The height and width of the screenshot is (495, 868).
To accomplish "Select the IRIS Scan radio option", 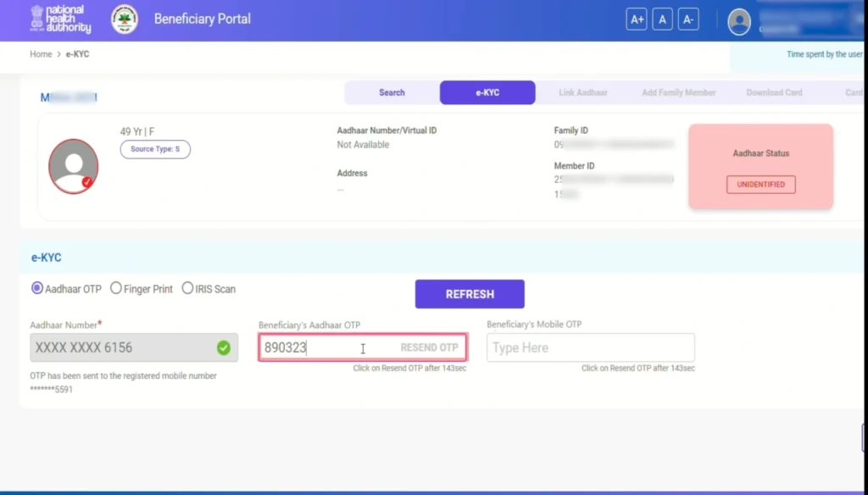I will coord(187,288).
